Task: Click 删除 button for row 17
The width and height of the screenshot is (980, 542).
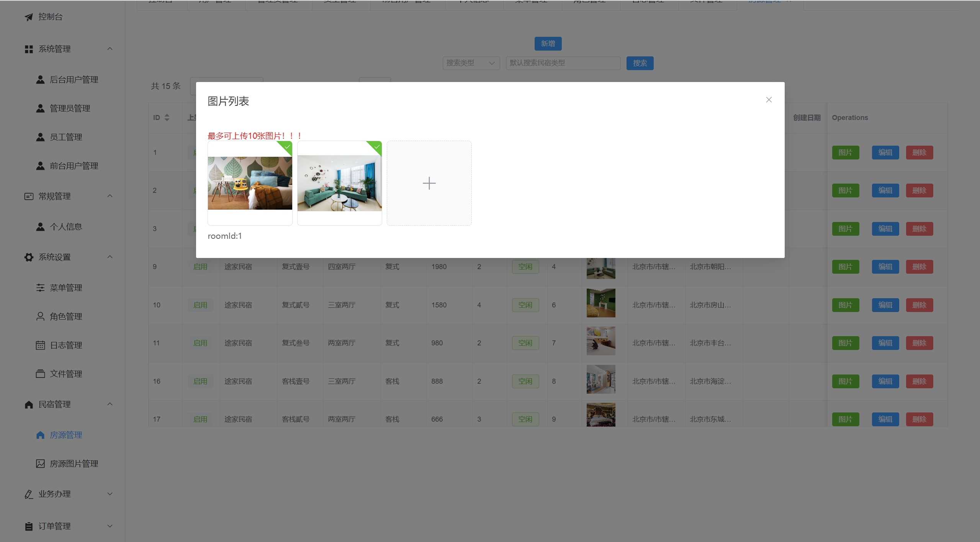Action: (919, 419)
